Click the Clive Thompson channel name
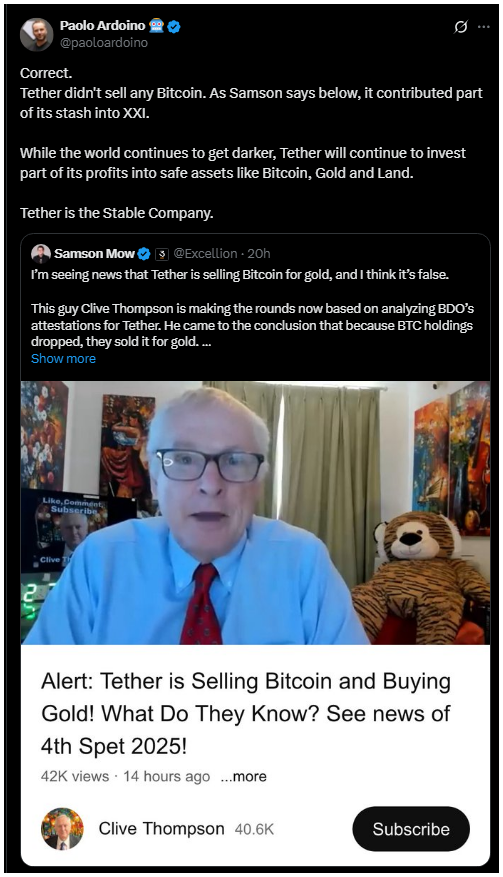Viewport: 503px width, 877px height. pos(161,828)
